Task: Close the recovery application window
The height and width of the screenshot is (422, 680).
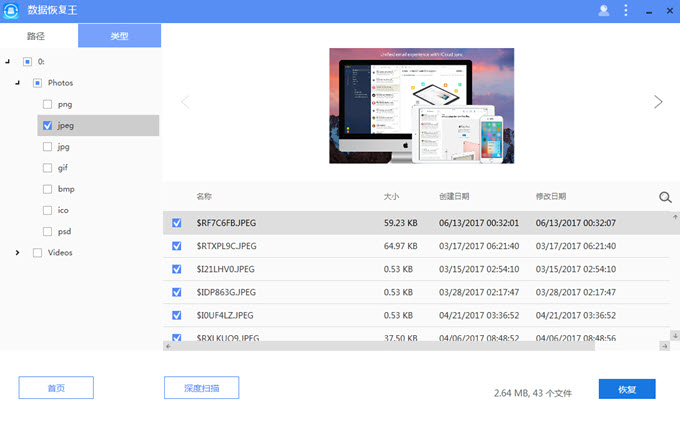Action: (668, 11)
